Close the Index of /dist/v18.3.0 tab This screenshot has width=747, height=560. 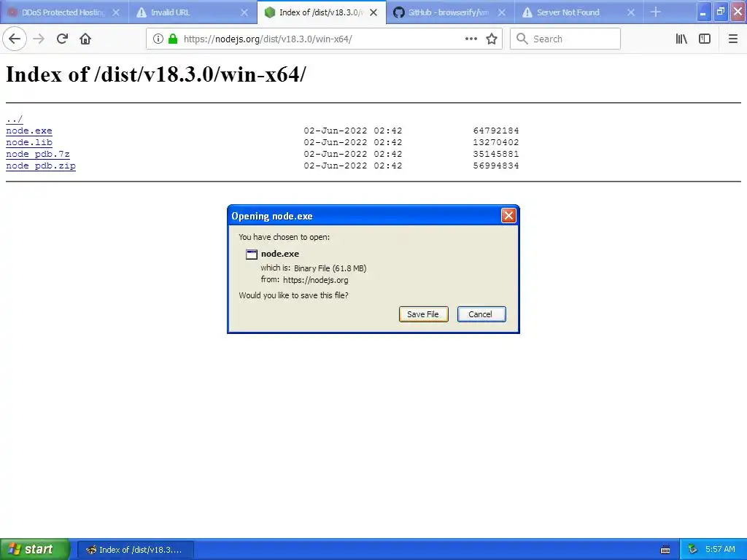click(x=373, y=12)
